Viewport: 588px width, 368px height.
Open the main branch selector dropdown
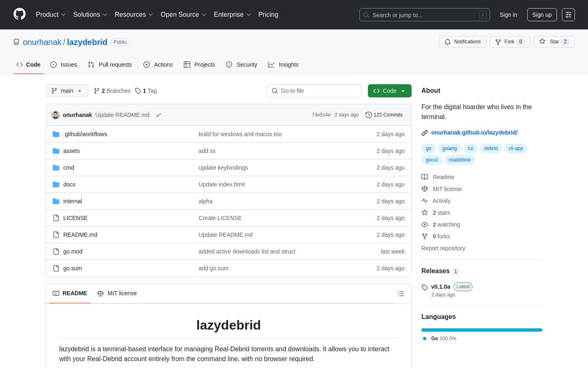(x=67, y=91)
